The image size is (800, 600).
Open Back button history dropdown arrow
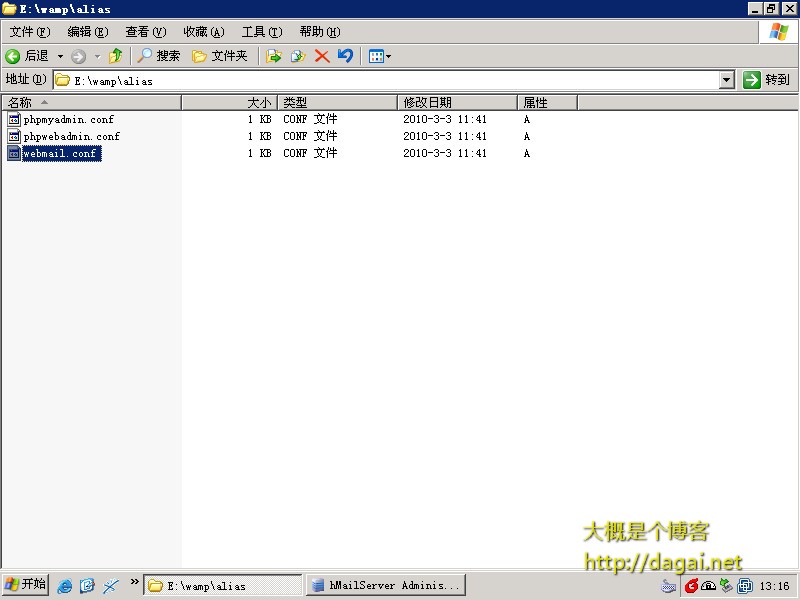[x=60, y=56]
